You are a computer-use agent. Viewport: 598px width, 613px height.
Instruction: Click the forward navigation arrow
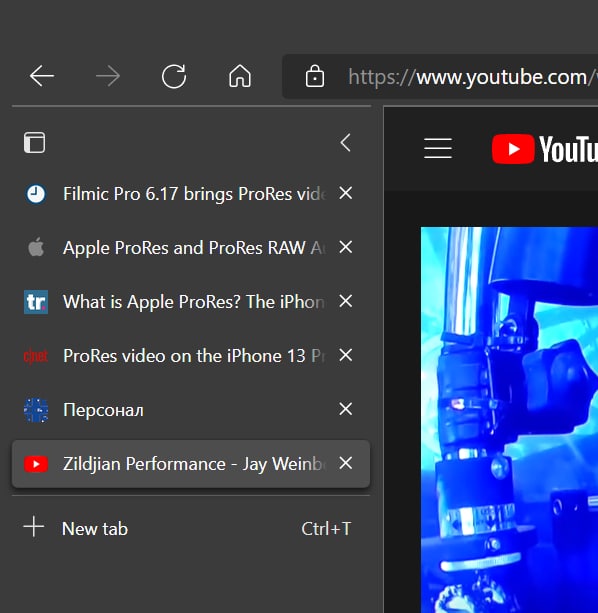108,76
